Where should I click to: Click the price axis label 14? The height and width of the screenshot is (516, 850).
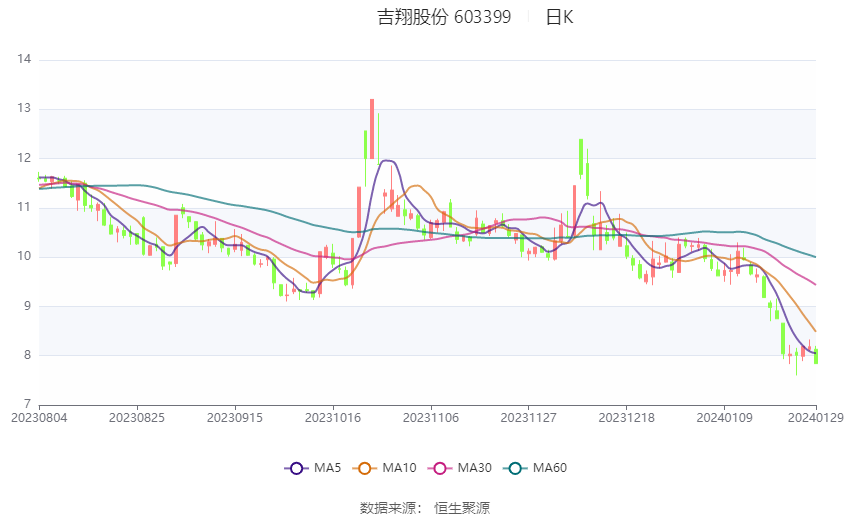point(24,59)
